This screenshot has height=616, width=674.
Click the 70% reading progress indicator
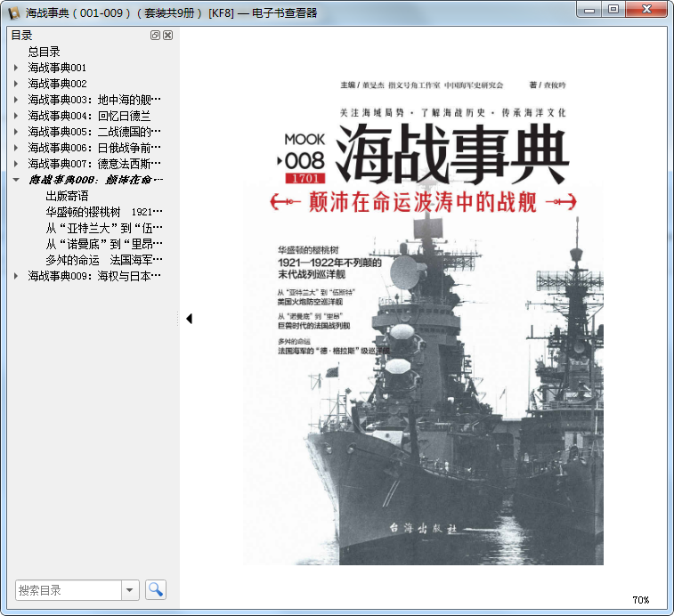640,600
